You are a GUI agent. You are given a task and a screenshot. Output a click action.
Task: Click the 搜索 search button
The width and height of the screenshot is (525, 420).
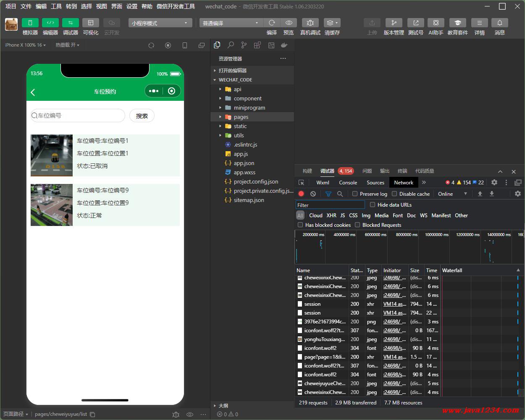tap(142, 115)
